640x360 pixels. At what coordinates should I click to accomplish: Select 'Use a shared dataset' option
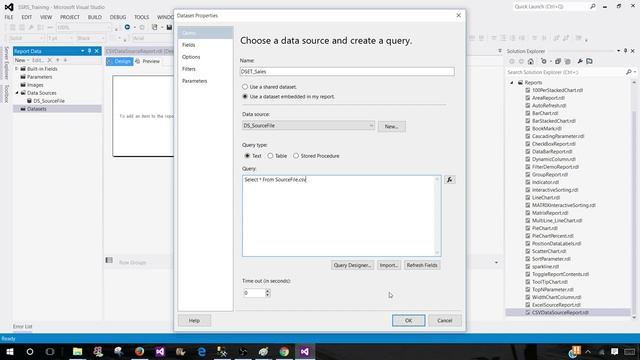[245, 87]
